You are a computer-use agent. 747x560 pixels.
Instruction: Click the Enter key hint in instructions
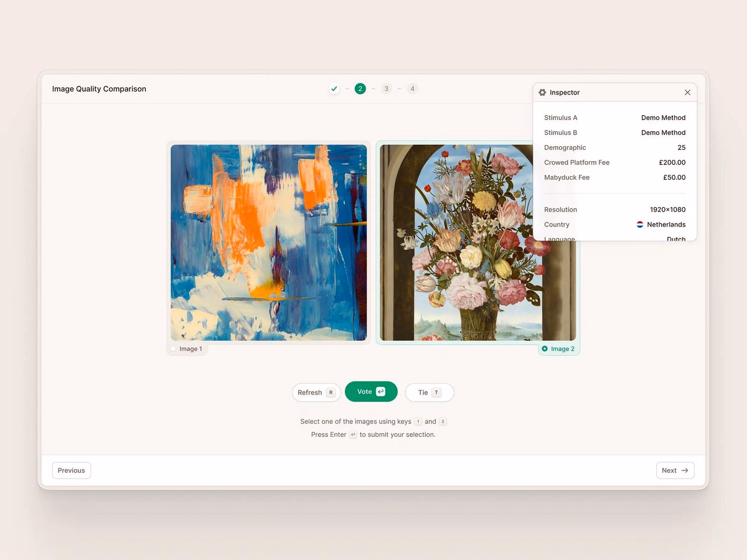point(353,435)
